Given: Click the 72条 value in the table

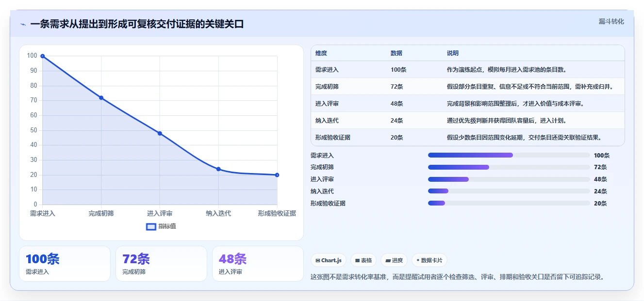Looking at the screenshot, I should 397,87.
